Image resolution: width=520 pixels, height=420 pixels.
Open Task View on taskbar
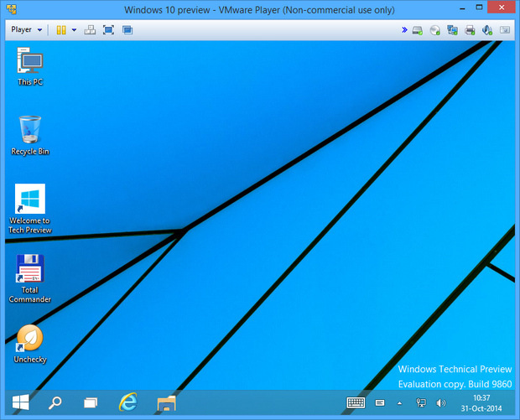[91, 402]
